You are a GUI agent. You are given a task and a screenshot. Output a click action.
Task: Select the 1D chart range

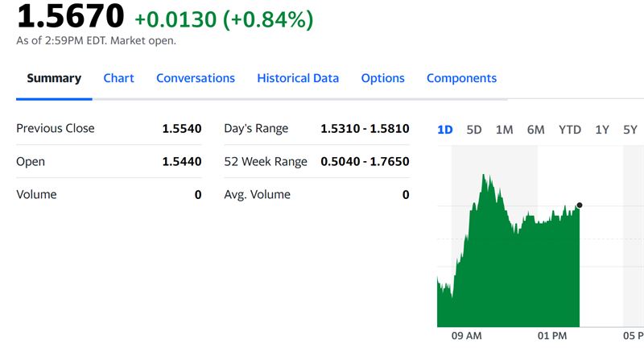click(444, 130)
